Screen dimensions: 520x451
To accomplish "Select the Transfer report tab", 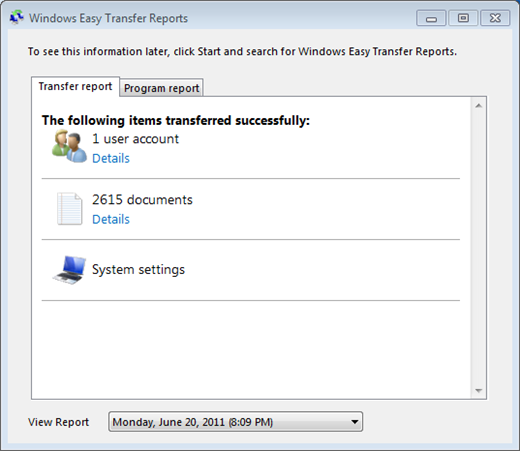I will (x=75, y=86).
